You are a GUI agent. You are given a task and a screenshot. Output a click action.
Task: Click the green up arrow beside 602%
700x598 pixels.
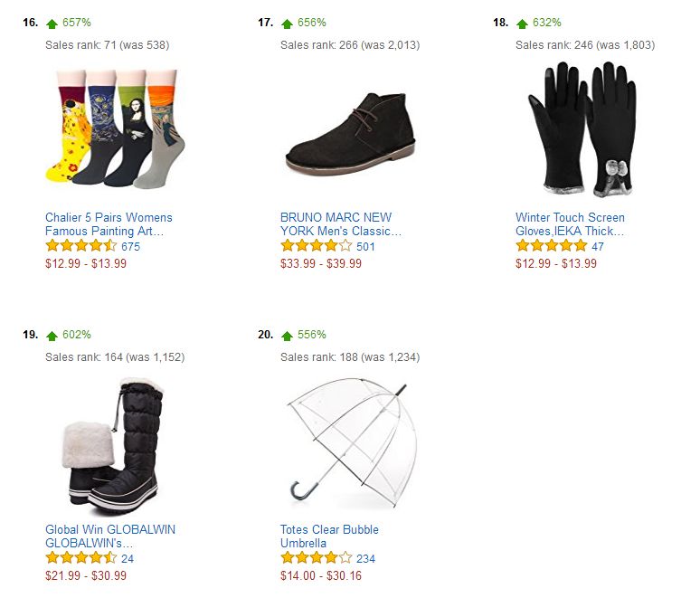tap(52, 336)
